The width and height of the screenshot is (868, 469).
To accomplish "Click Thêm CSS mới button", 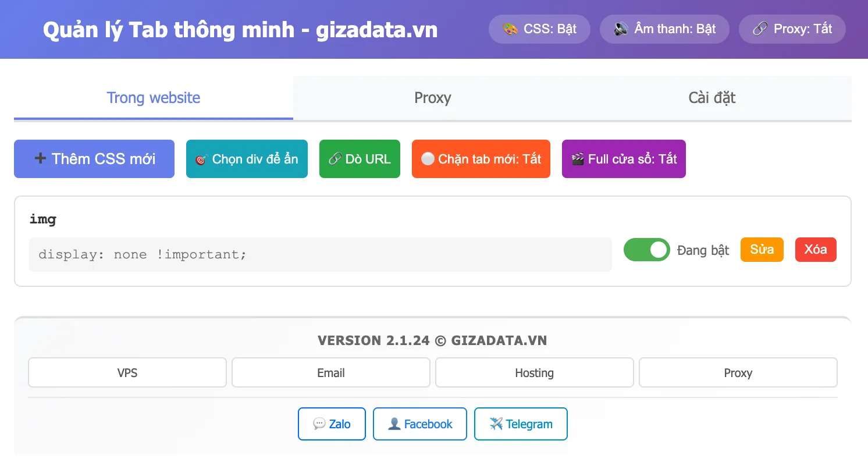I will (x=94, y=159).
